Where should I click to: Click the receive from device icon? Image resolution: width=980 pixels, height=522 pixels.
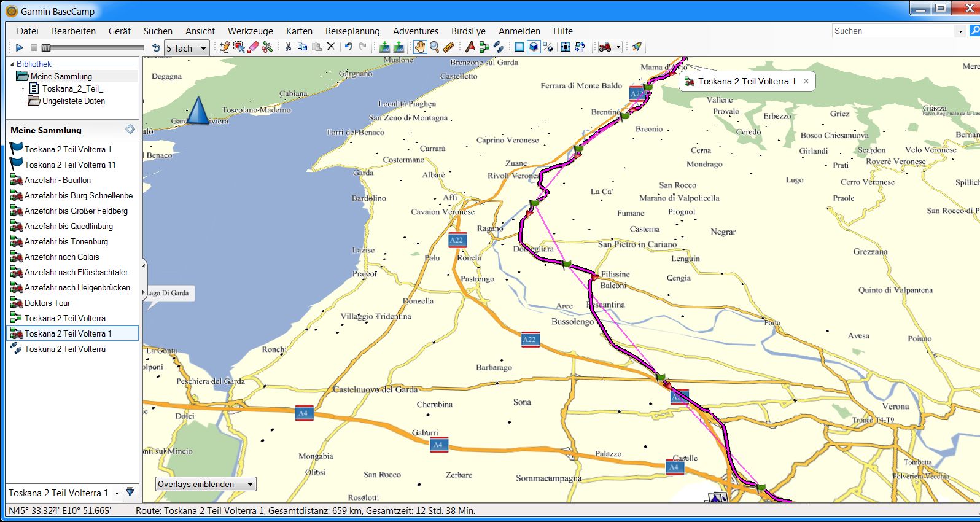tap(384, 47)
